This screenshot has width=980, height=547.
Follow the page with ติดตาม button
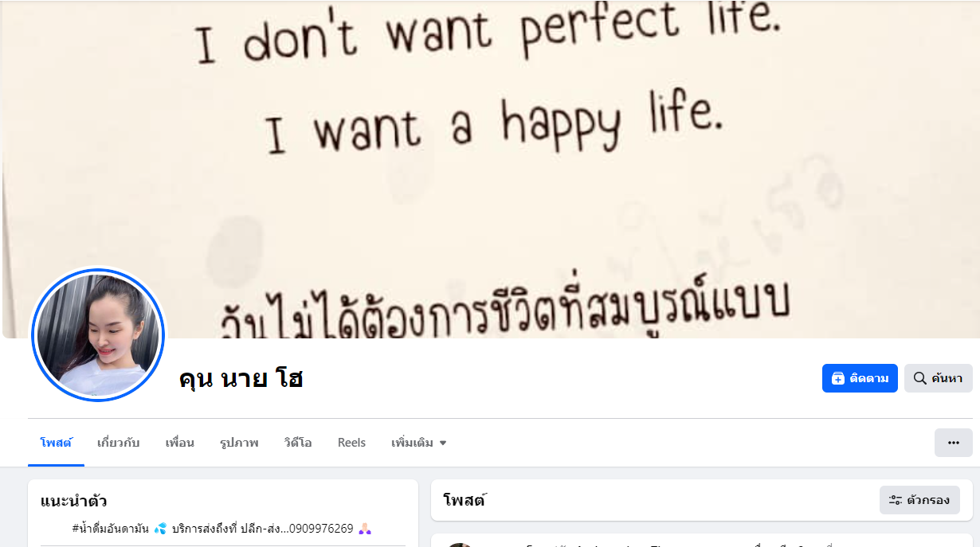click(860, 378)
